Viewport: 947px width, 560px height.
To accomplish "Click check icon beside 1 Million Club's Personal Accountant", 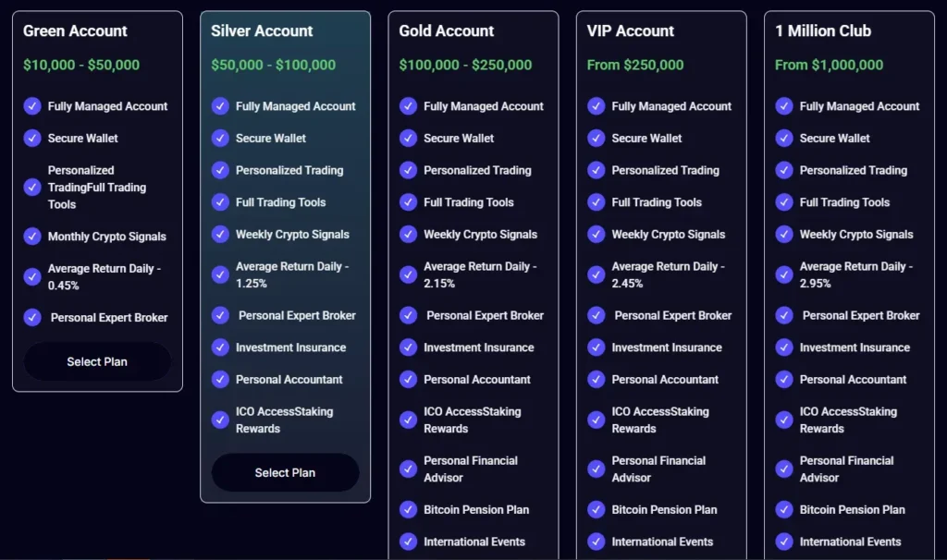I will (784, 379).
